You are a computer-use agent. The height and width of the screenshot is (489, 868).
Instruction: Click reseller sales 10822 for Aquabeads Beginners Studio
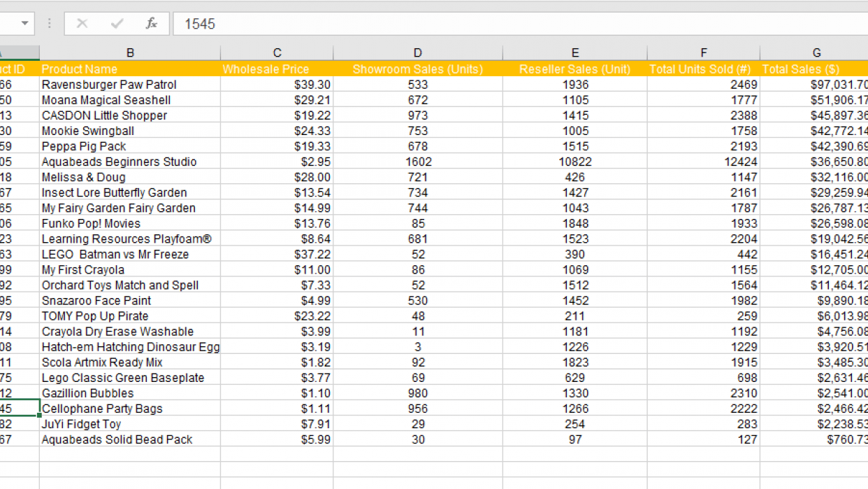(574, 162)
